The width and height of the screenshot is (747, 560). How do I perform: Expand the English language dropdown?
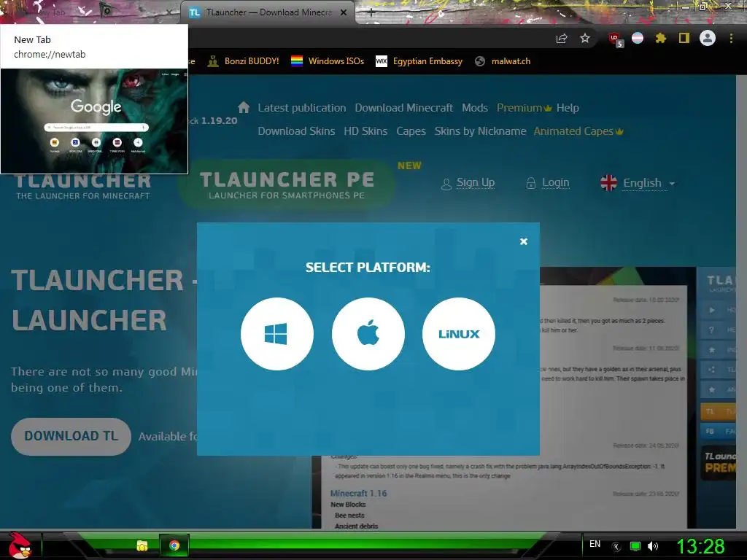638,183
